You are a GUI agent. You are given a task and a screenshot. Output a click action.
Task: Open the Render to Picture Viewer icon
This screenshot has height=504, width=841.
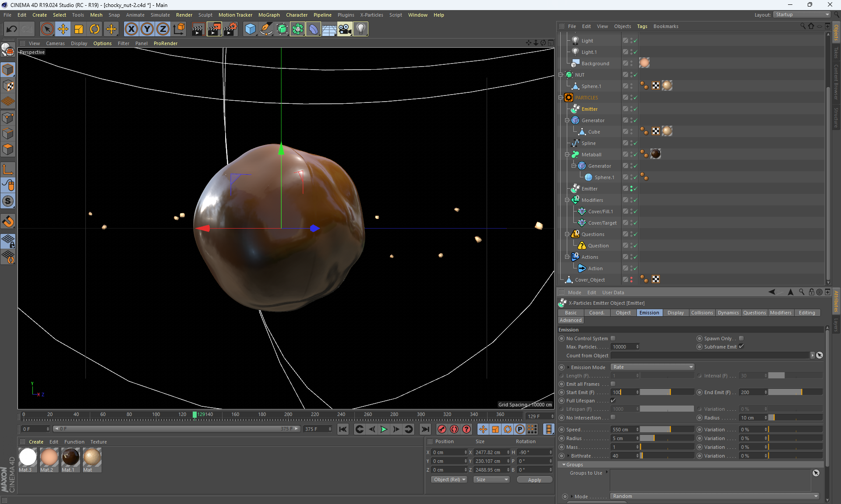pyautogui.click(x=214, y=29)
